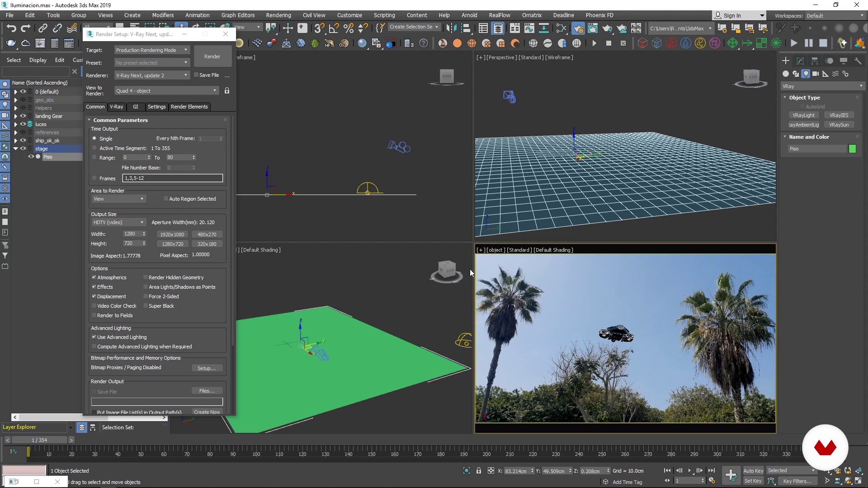Open Renderer V-Ray Next dropdown
868x488 pixels.
pyautogui.click(x=151, y=75)
